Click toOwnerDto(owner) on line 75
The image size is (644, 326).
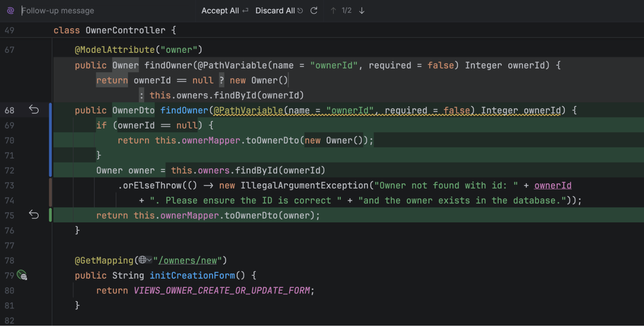(269, 216)
